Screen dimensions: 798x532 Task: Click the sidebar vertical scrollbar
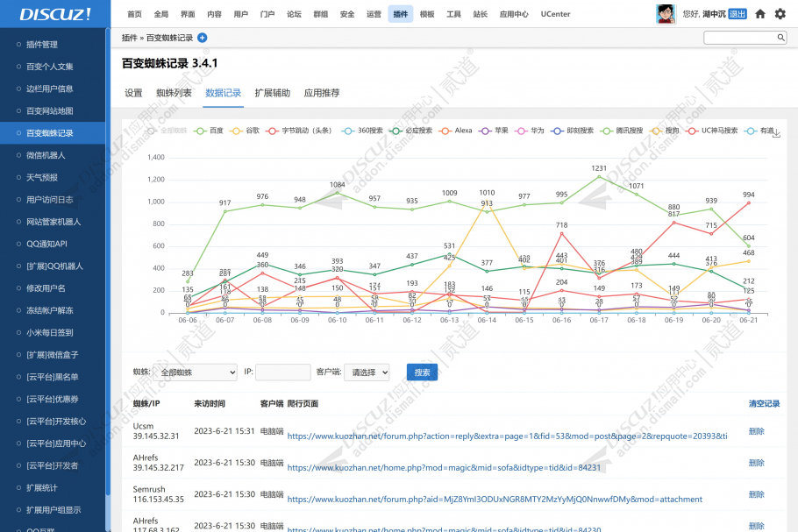pyautogui.click(x=108, y=262)
